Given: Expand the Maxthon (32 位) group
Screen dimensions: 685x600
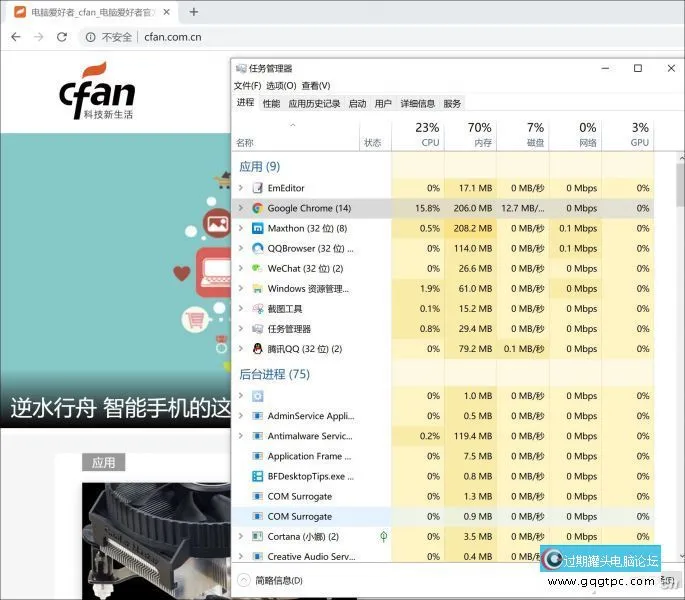Looking at the screenshot, I should tap(241, 229).
